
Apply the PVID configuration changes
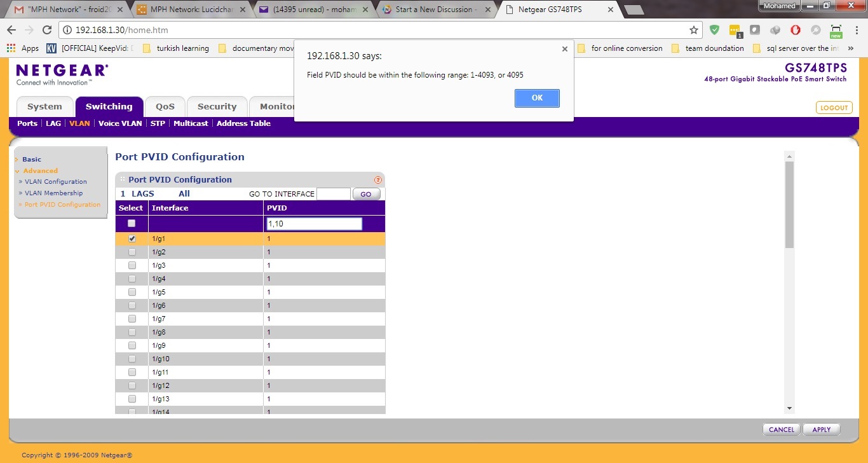[x=821, y=429]
